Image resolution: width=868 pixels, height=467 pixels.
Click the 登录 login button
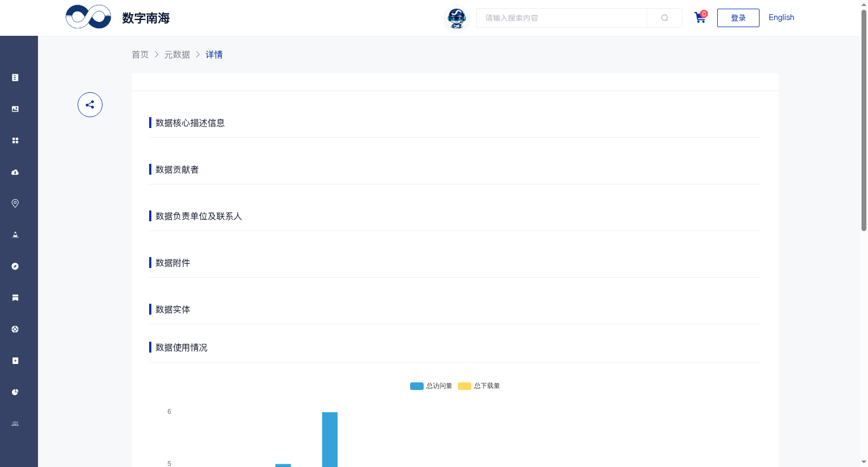tap(738, 18)
